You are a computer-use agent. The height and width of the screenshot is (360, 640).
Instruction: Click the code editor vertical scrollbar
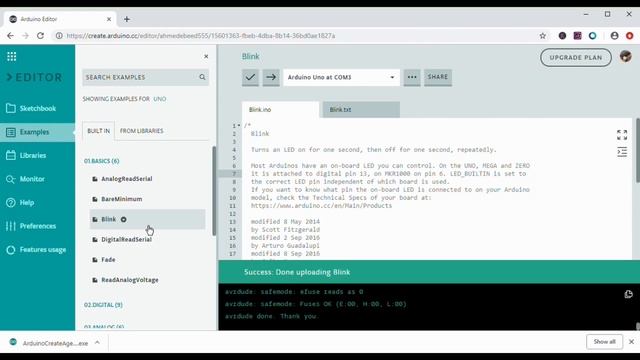click(638, 150)
